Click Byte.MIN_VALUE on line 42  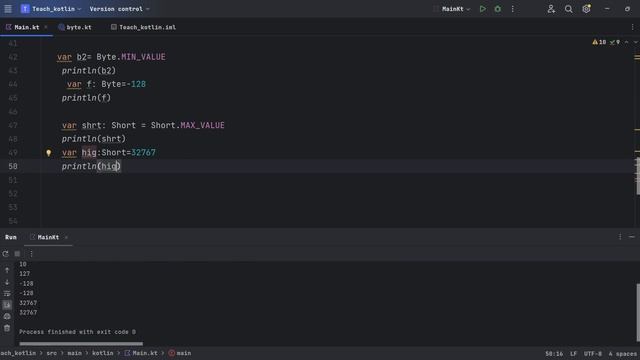pos(131,57)
